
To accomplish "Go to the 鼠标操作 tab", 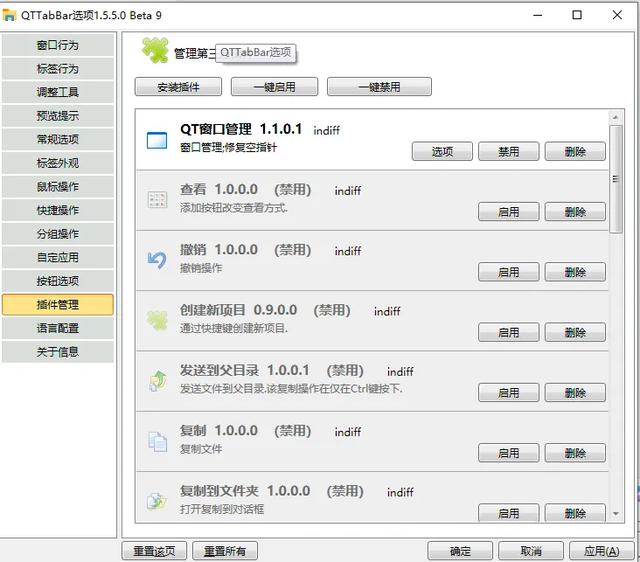I will click(58, 187).
